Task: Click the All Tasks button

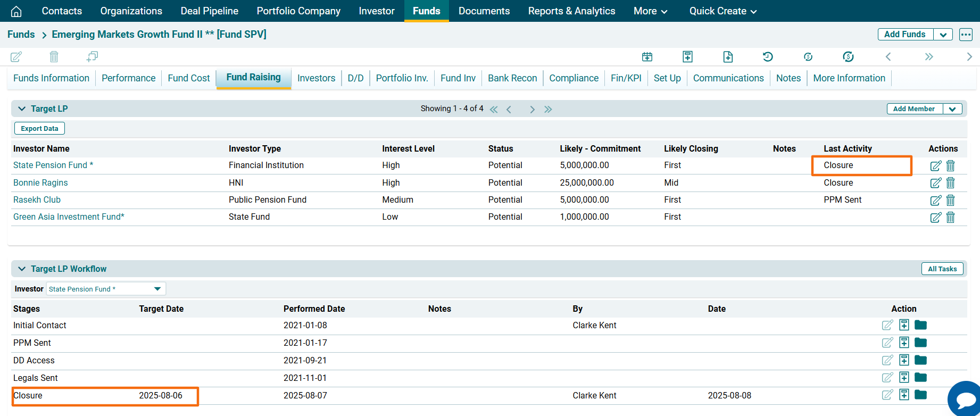Action: click(x=942, y=269)
